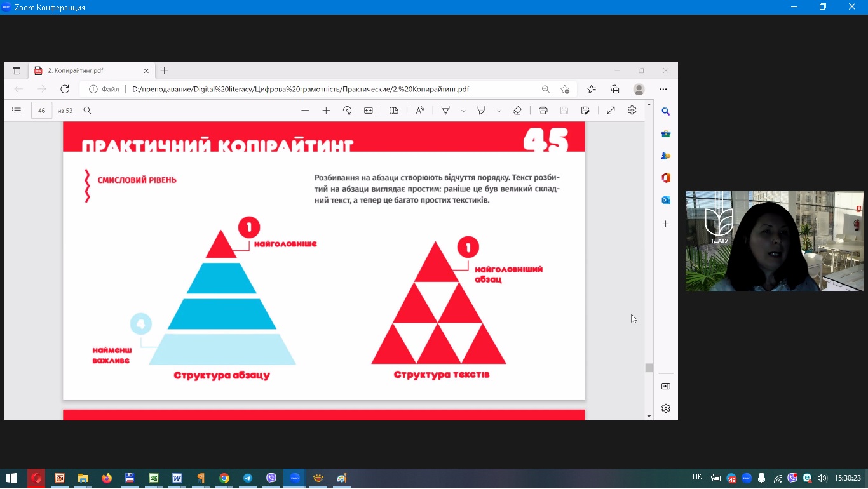Zoom out the PDF with minus button
Image resolution: width=868 pixels, height=489 pixels.
tap(305, 111)
